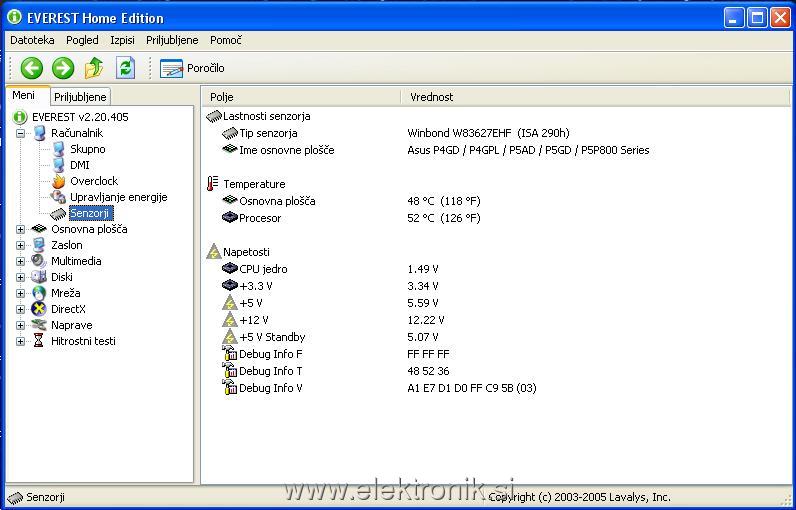Image resolution: width=796 pixels, height=510 pixels.
Task: Click the Naprave devices icon
Action: point(39,325)
